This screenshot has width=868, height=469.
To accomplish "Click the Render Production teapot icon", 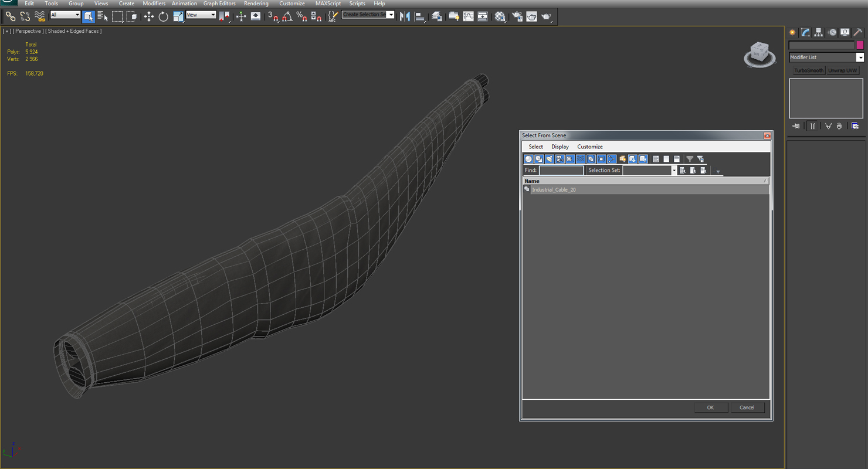I will click(x=546, y=16).
